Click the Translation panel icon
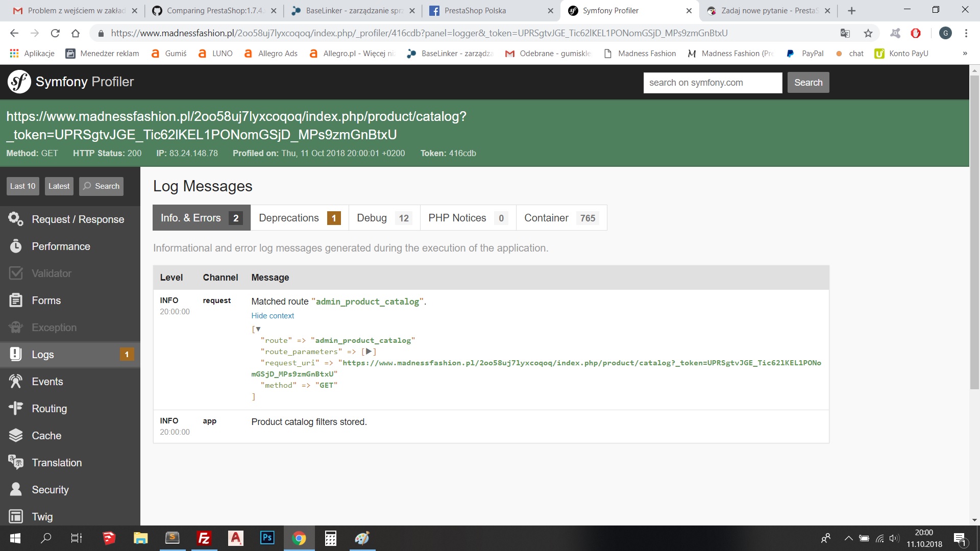The height and width of the screenshot is (551, 980). point(16,462)
